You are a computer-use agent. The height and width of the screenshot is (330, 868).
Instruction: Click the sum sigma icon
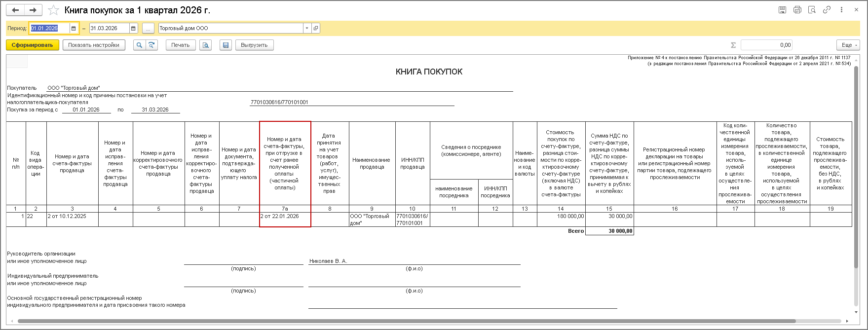tap(733, 45)
